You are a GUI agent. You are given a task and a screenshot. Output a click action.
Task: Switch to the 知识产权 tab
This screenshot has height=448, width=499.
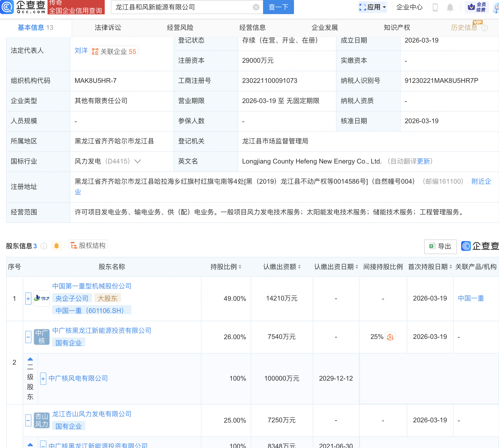click(397, 28)
